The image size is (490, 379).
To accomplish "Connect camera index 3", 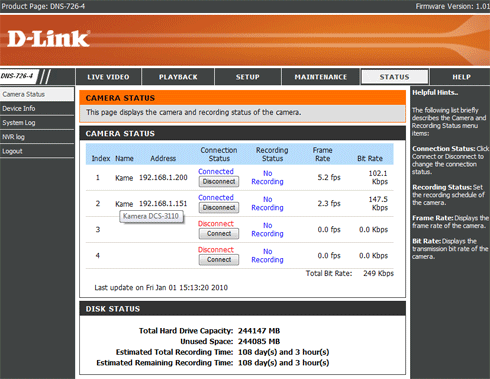I will click(219, 234).
